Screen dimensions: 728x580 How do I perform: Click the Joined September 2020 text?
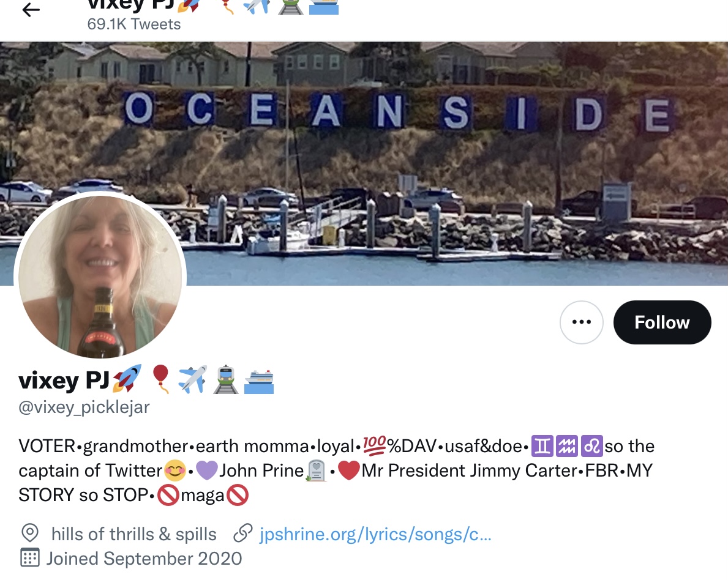pos(144,558)
